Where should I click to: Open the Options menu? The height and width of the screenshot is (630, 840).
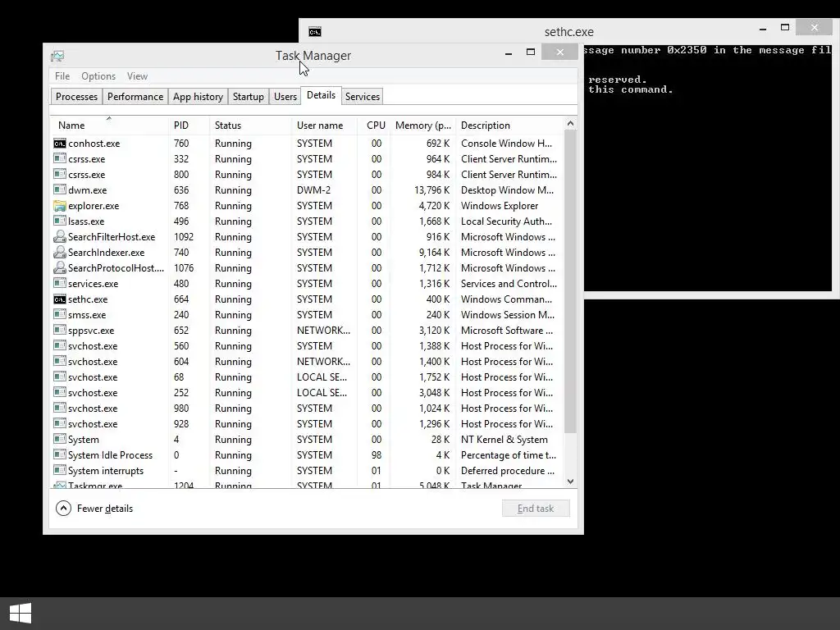point(98,76)
